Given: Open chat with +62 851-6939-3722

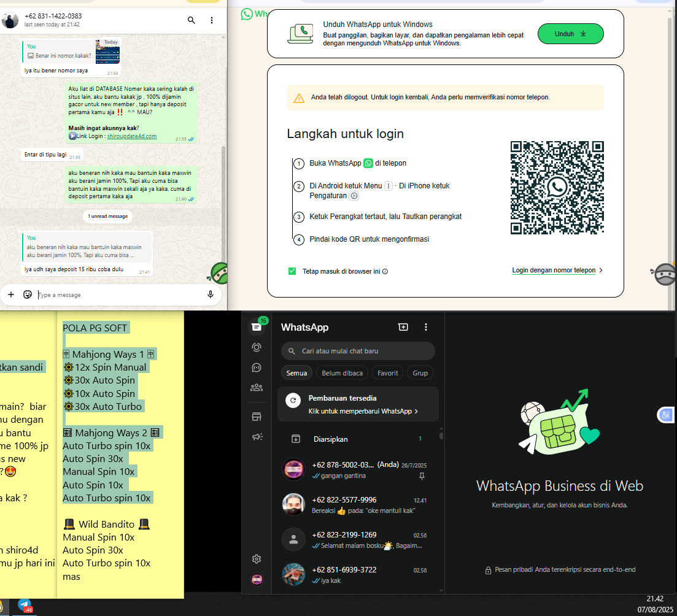Looking at the screenshot, I should [x=358, y=575].
